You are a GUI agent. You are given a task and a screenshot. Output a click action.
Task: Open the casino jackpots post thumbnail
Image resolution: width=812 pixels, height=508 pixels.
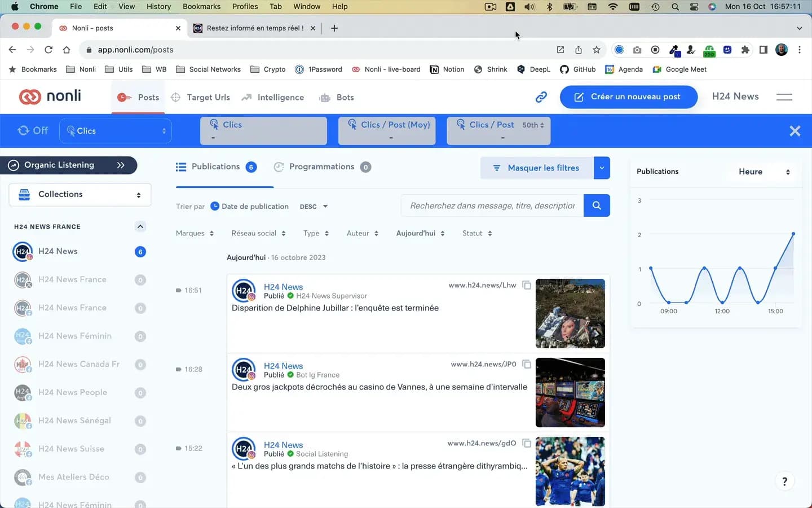(x=570, y=392)
